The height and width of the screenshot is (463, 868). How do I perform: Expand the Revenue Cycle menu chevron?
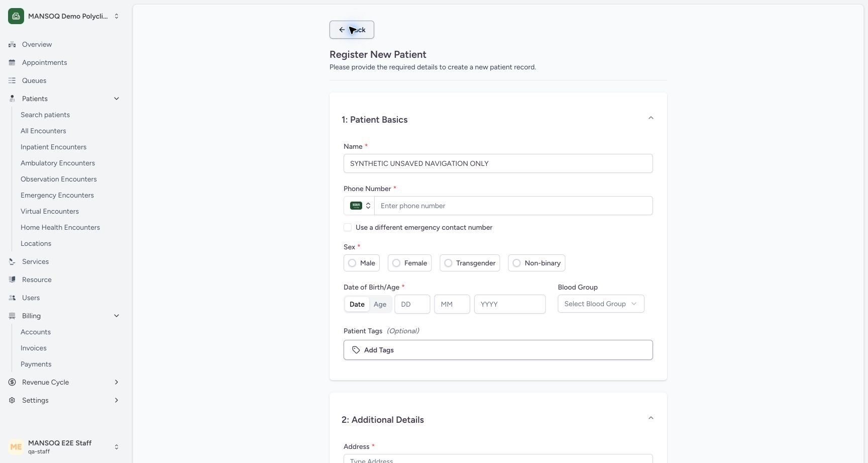(117, 382)
